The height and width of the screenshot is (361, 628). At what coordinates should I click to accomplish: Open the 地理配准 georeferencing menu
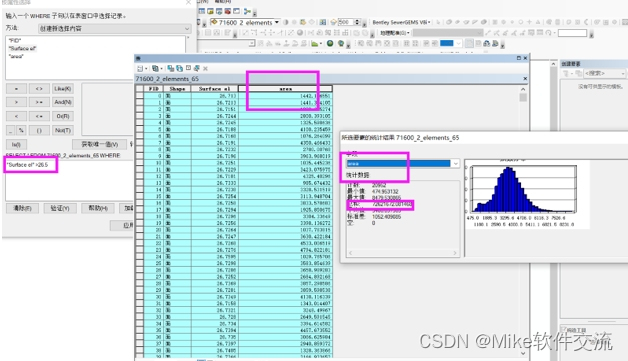coord(395,33)
